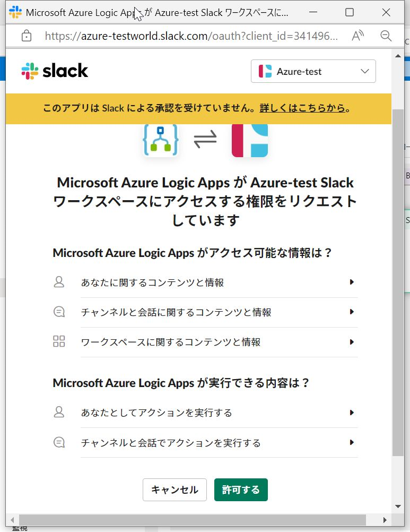Click the Azure-test workspace icon

coord(250,140)
